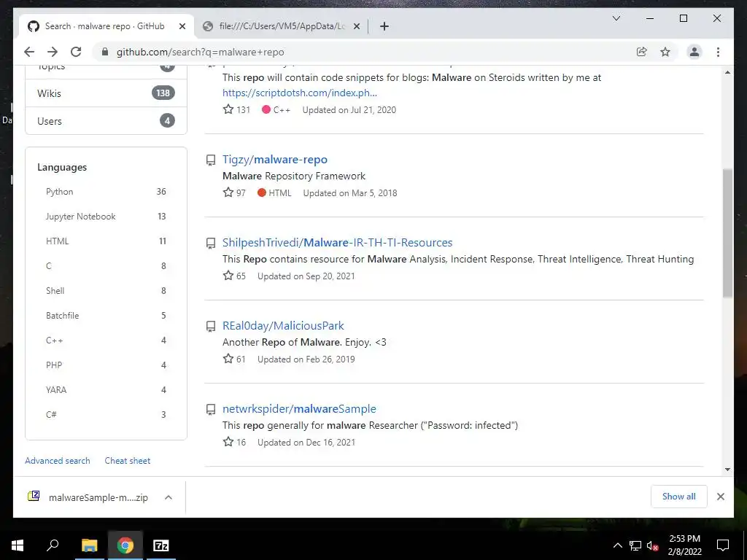The height and width of the screenshot is (560, 747).
Task: Click star icon on ShilpeshTrivedi result
Action: click(x=228, y=276)
